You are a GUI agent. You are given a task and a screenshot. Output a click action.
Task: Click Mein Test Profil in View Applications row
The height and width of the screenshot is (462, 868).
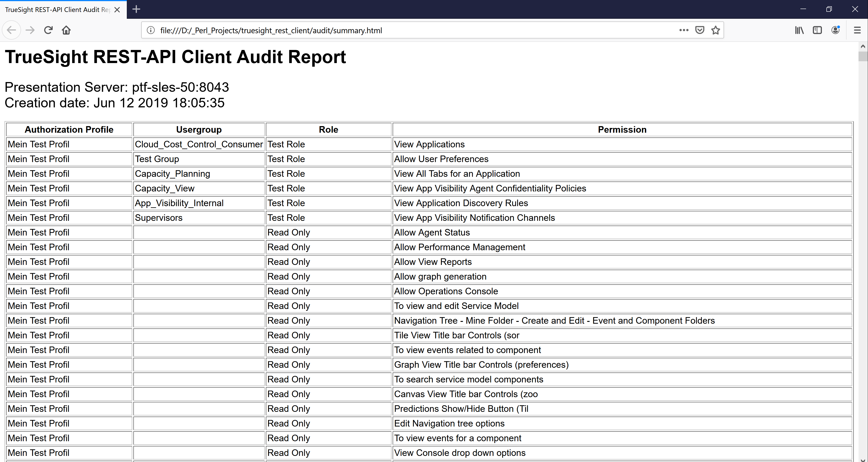tap(69, 144)
